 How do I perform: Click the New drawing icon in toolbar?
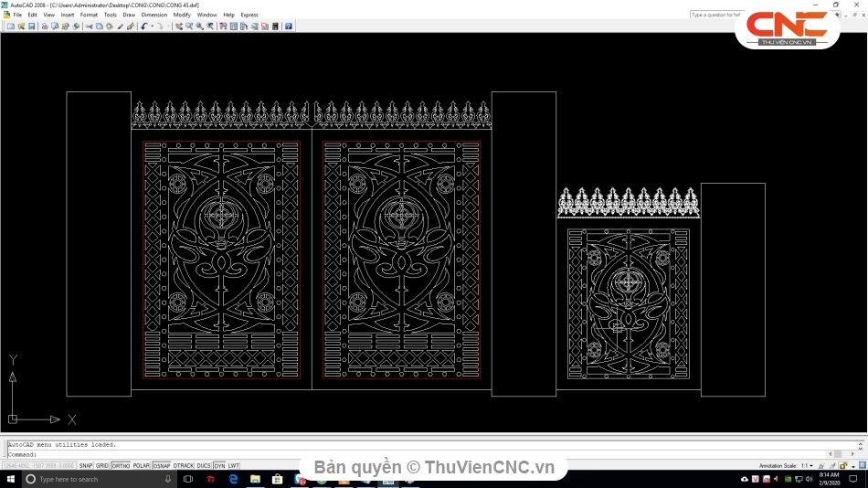coord(10,27)
